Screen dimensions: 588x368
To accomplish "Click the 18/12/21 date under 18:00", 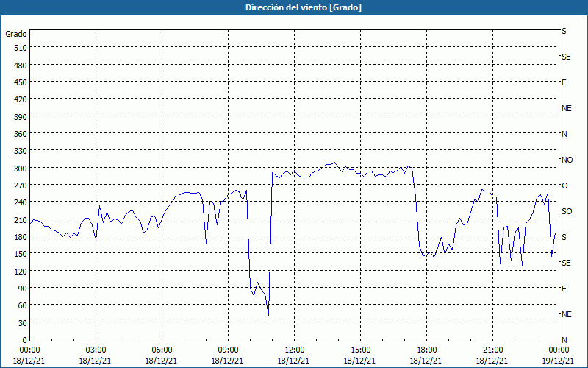I will pyautogui.click(x=426, y=361).
